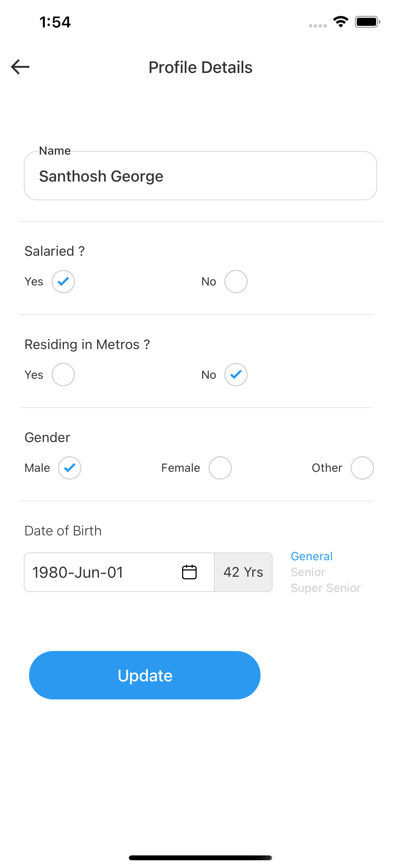Image resolution: width=401 pixels, height=868 pixels.
Task: Tap the cellular signal dots
Action: (318, 26)
